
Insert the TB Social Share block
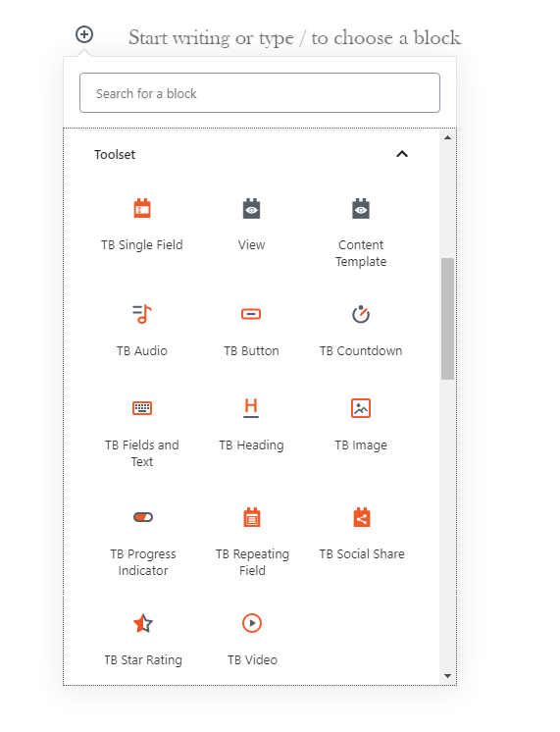click(362, 534)
